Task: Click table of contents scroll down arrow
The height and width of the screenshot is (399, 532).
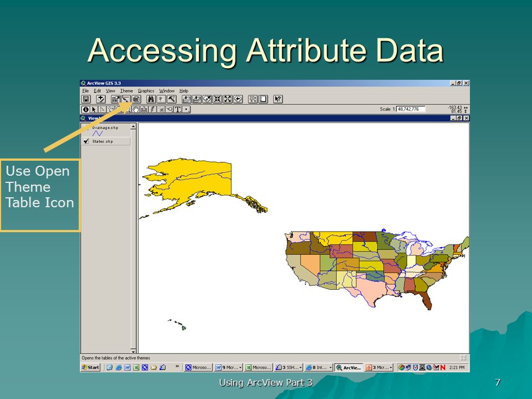Action: click(x=134, y=351)
